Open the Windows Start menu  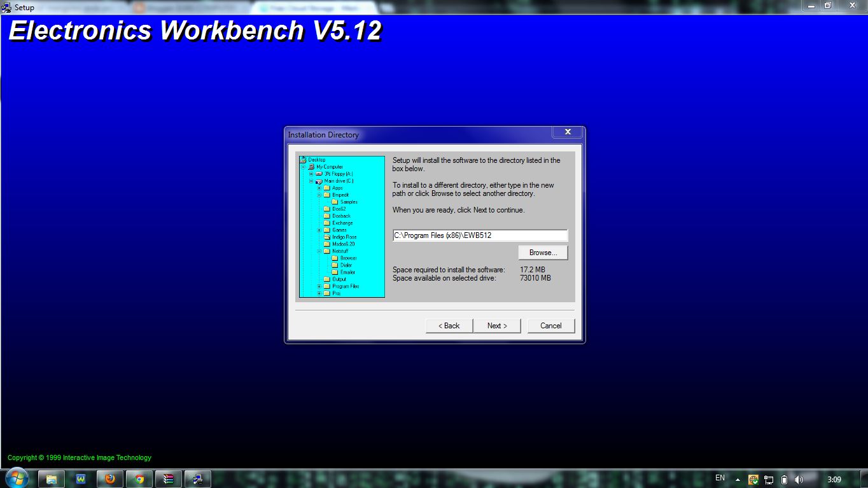tap(16, 478)
